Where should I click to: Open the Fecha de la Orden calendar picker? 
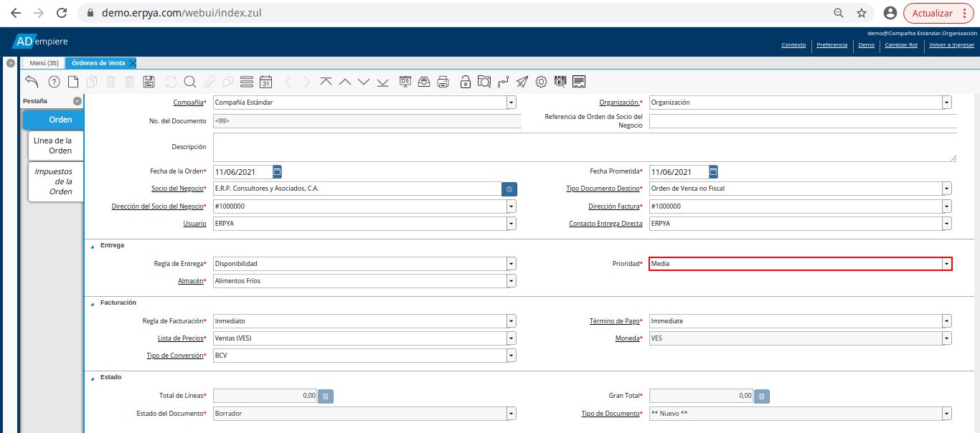[278, 172]
